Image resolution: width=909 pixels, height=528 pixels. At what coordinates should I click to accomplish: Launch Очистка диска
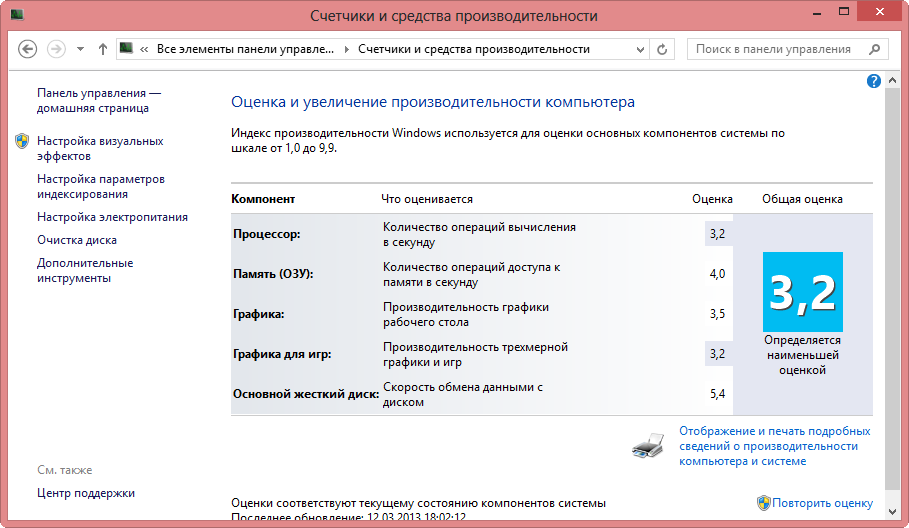click(x=77, y=240)
